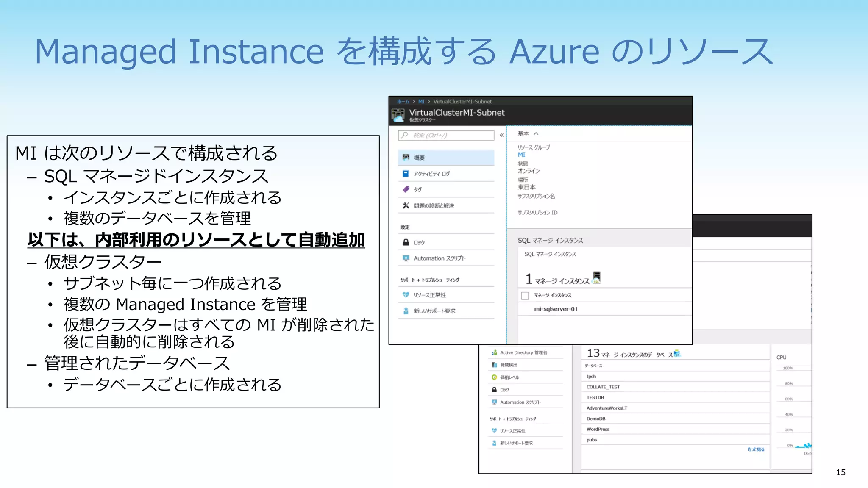
Task: Click リソース正常性 heart icon in VirtualClusterMI-Subnet sidebar
Action: point(406,295)
